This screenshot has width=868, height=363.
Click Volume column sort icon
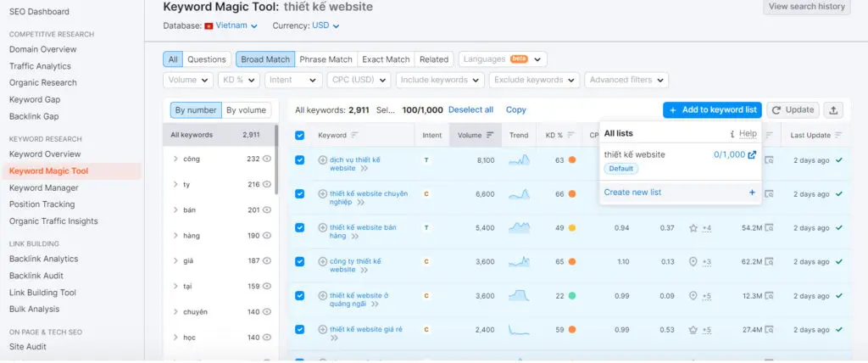pos(489,135)
